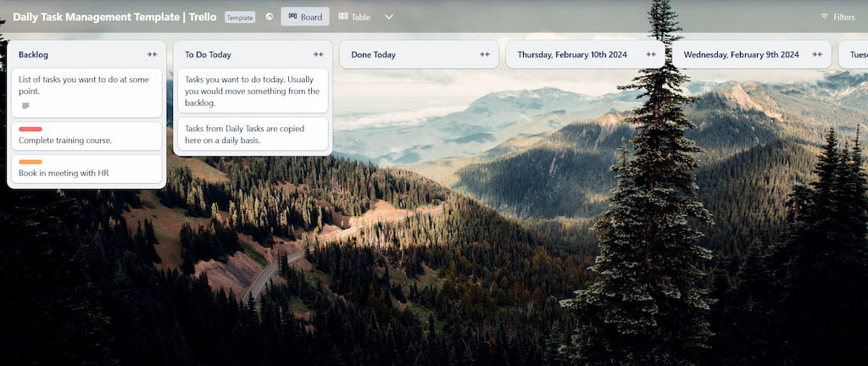Click the board title Daily Task Management Template

pyautogui.click(x=114, y=17)
